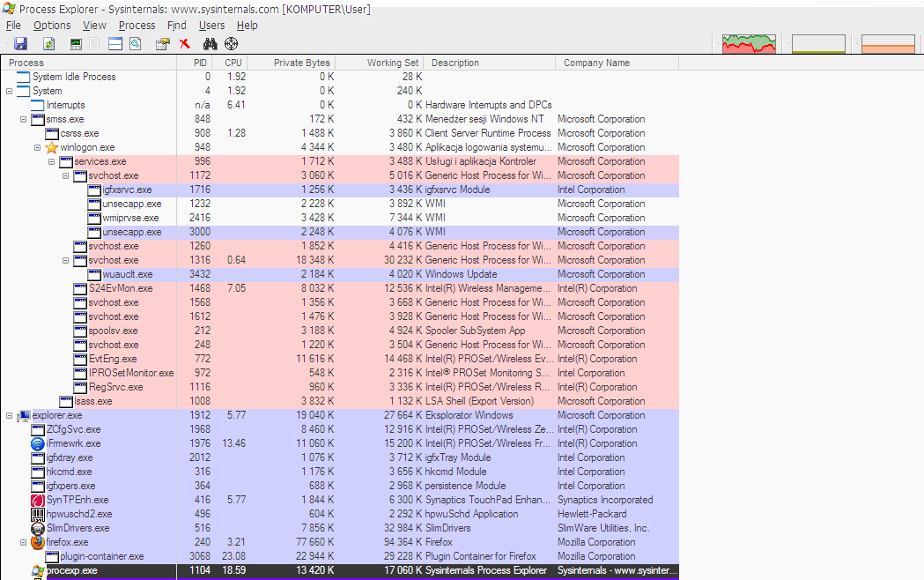Image resolution: width=924 pixels, height=580 pixels.
Task: Click the Save toolbar icon
Action: [20, 43]
